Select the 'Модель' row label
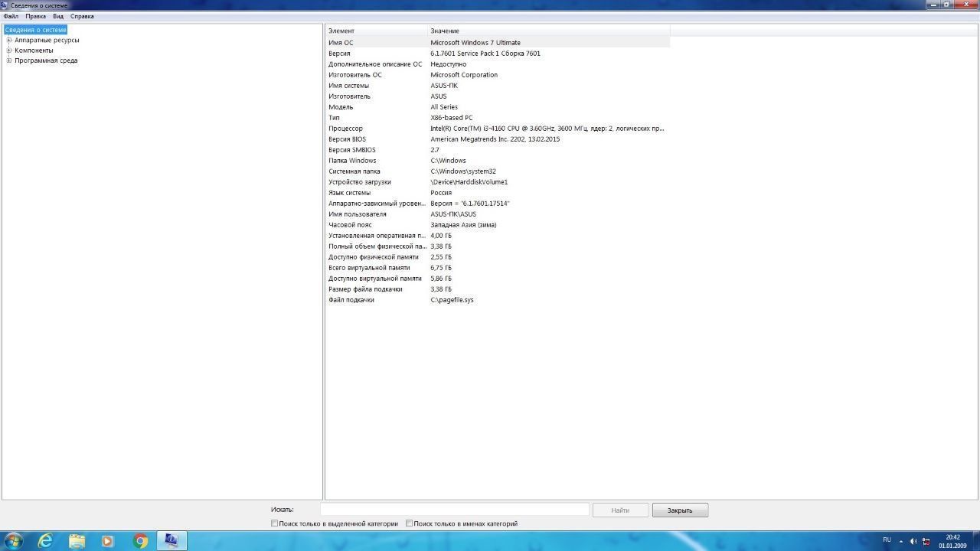 [x=341, y=107]
